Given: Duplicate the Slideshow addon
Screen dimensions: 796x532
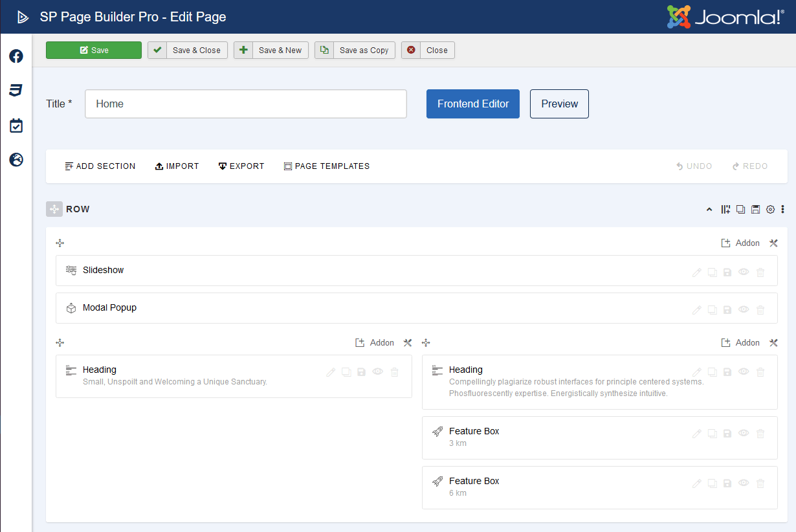Looking at the screenshot, I should coord(713,272).
